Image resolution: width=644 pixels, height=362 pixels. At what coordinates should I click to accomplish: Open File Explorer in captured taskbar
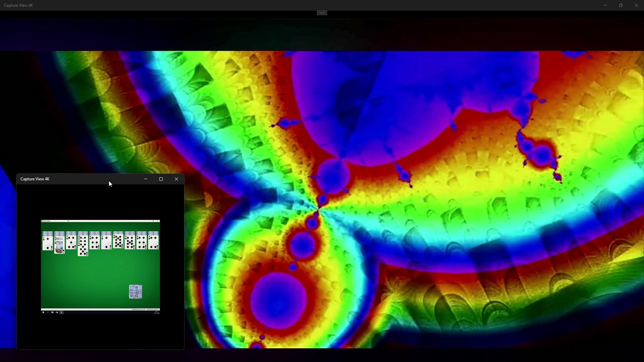52,312
